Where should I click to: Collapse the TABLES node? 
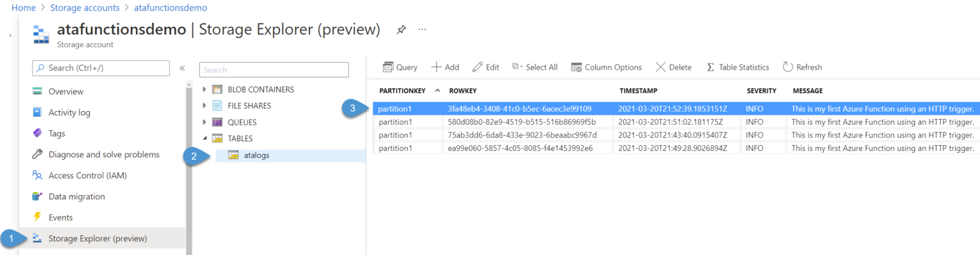204,138
